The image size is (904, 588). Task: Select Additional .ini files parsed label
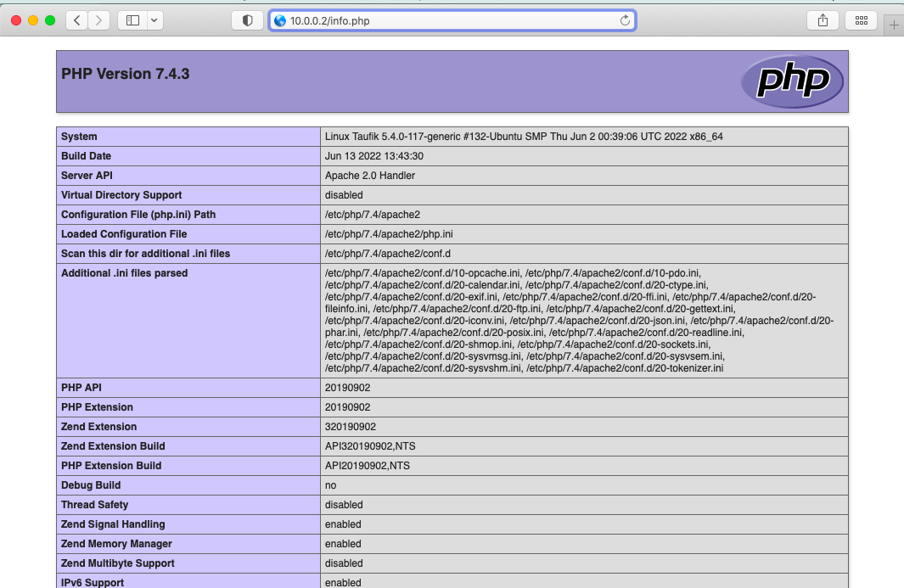click(x=125, y=273)
